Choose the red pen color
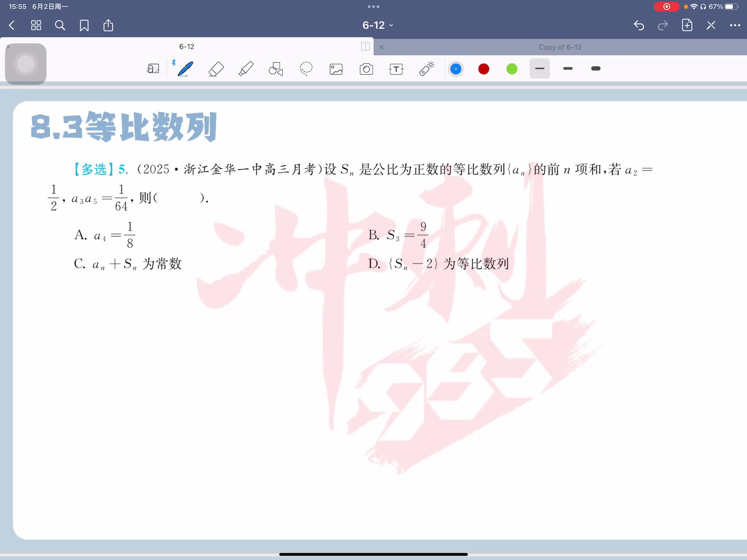This screenshot has height=560, width=747. 484,69
